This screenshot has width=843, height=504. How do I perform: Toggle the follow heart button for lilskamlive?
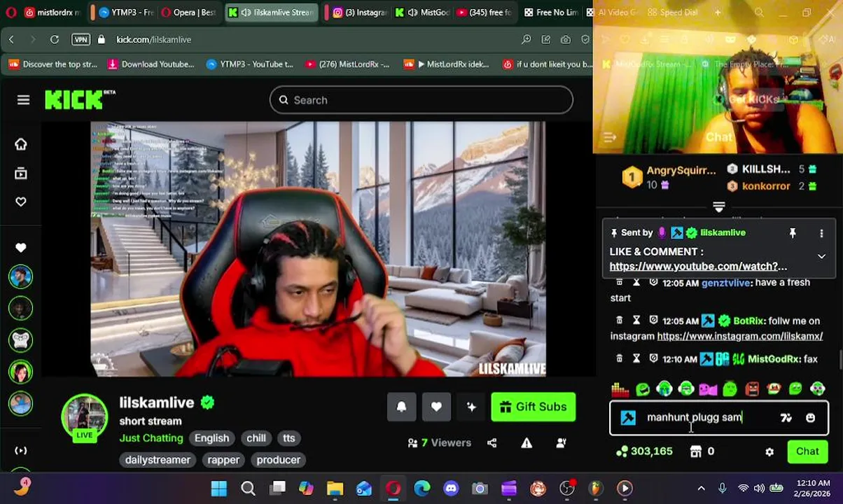click(436, 407)
